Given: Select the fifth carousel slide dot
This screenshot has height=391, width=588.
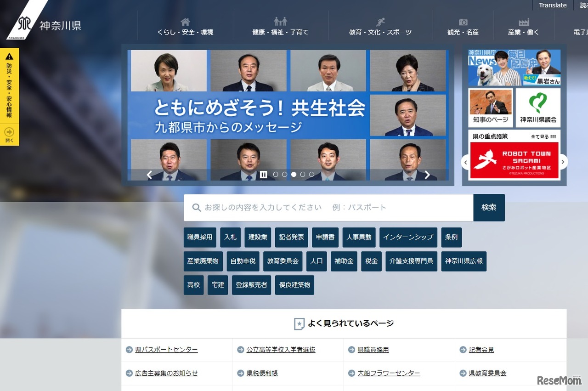Looking at the screenshot, I should point(311,175).
